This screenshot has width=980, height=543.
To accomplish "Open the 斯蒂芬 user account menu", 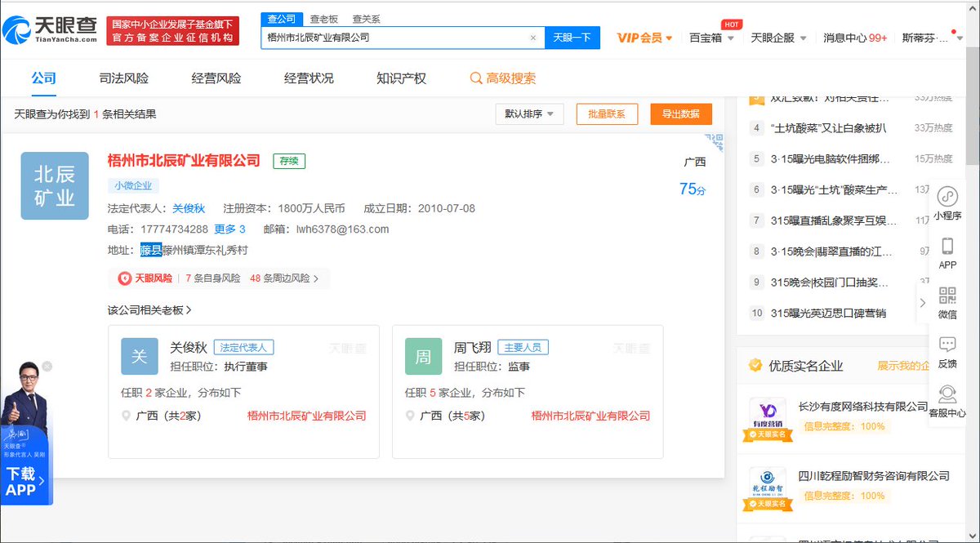I will [930, 38].
